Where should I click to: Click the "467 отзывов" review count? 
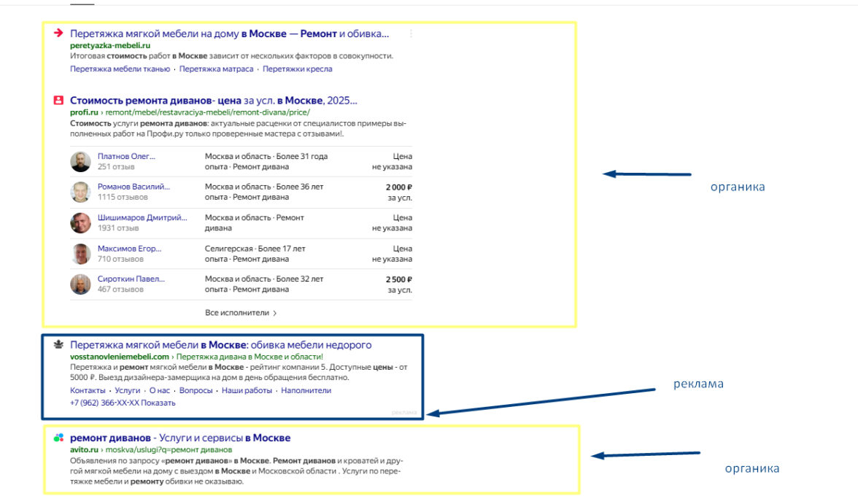(120, 290)
